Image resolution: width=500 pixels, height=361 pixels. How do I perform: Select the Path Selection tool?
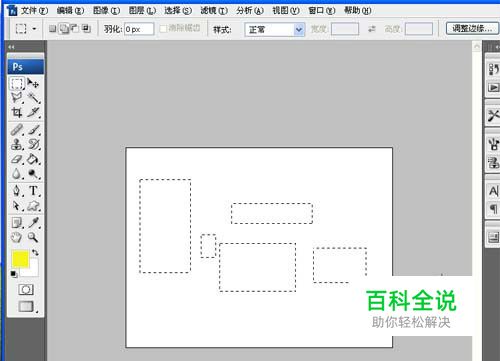click(x=17, y=206)
